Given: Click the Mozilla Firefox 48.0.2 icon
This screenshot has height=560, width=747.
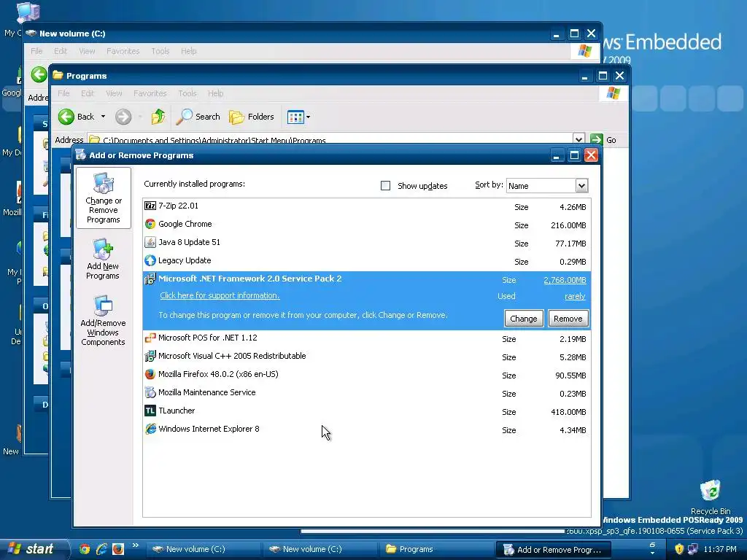Looking at the screenshot, I should (x=150, y=374).
